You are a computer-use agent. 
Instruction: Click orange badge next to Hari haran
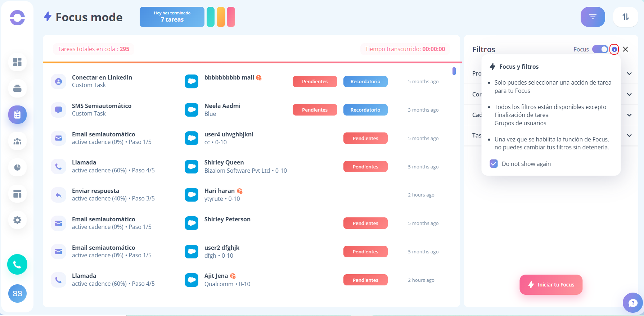240,191
